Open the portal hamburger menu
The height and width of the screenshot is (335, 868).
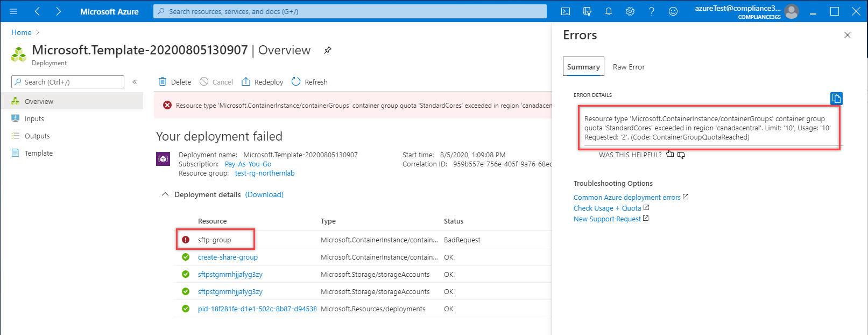pyautogui.click(x=13, y=11)
